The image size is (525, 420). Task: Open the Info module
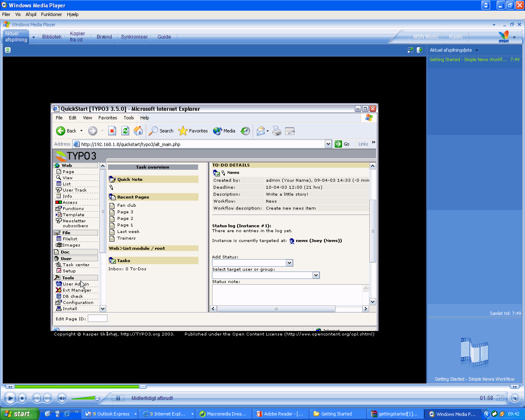click(x=67, y=196)
